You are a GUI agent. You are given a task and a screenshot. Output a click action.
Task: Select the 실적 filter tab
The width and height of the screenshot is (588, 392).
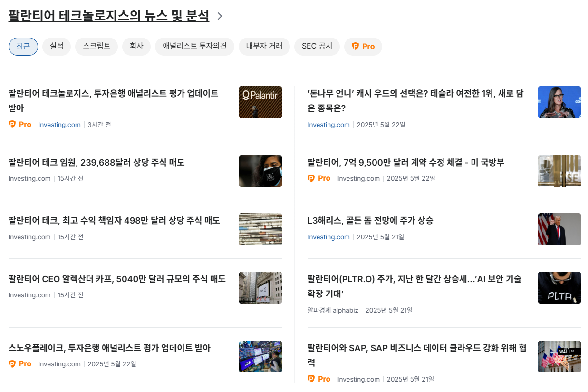pyautogui.click(x=57, y=46)
